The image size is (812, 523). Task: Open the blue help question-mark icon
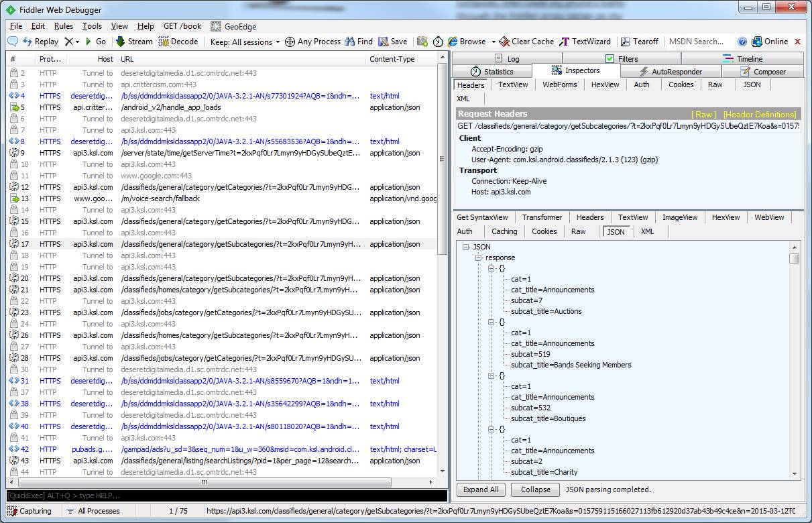(742, 42)
